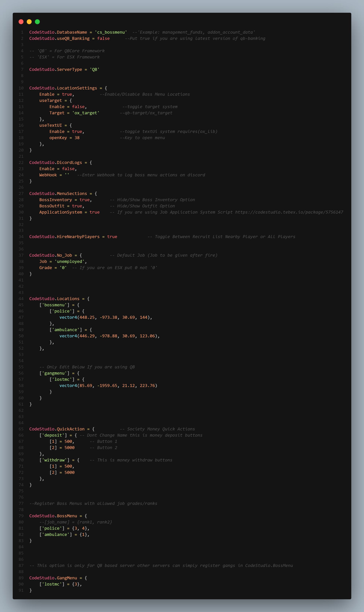Click the BossInventory true value
Screen dimensions: 364x612
[x=84, y=200]
